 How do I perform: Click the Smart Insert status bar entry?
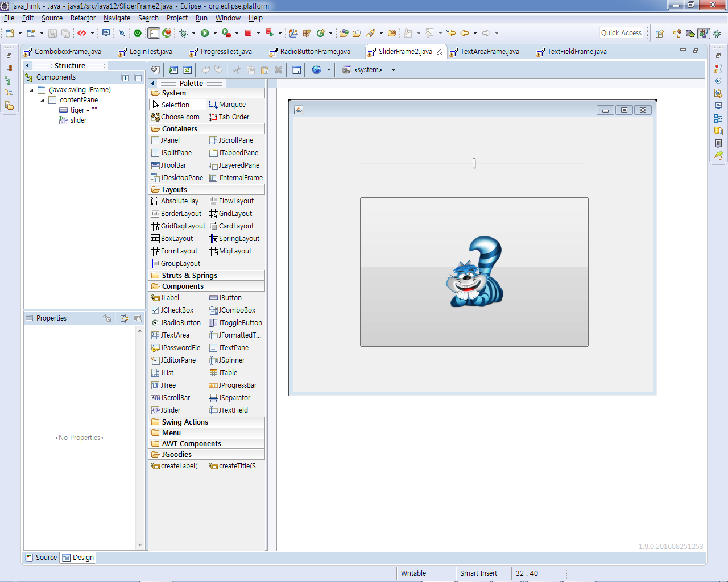tap(478, 573)
